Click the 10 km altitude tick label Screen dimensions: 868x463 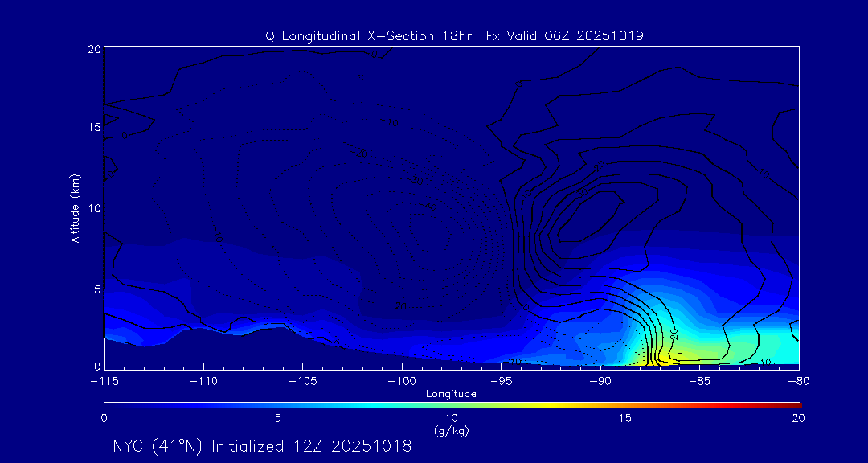click(x=92, y=207)
